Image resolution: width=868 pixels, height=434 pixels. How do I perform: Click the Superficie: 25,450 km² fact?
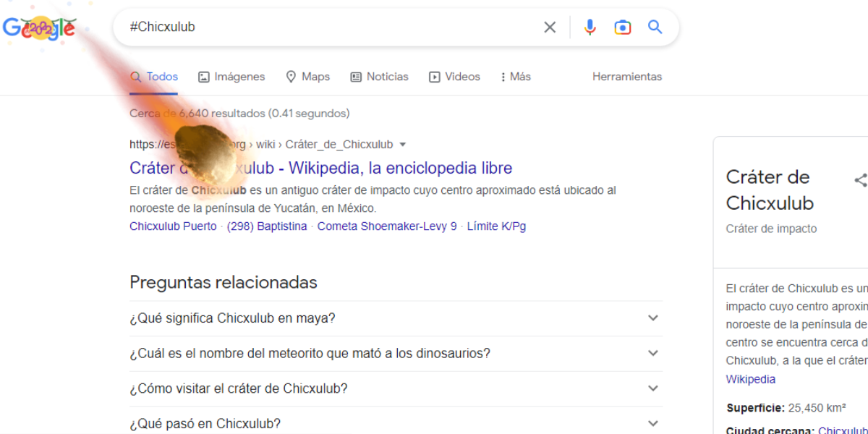[x=786, y=408]
